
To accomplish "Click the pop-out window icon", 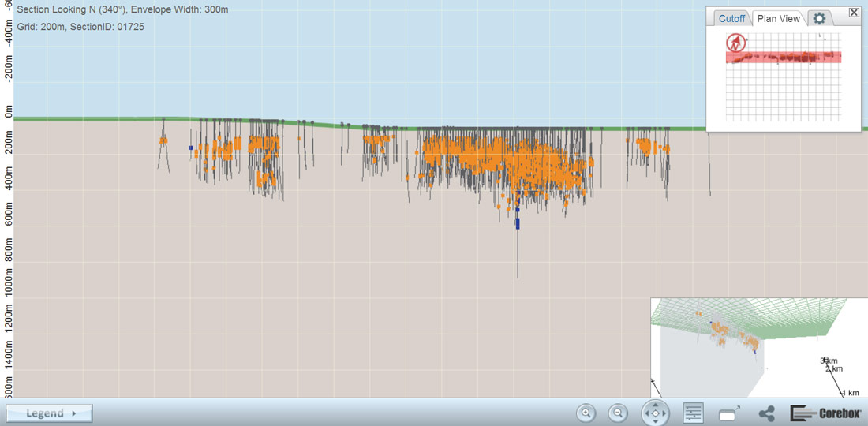I will click(x=730, y=413).
